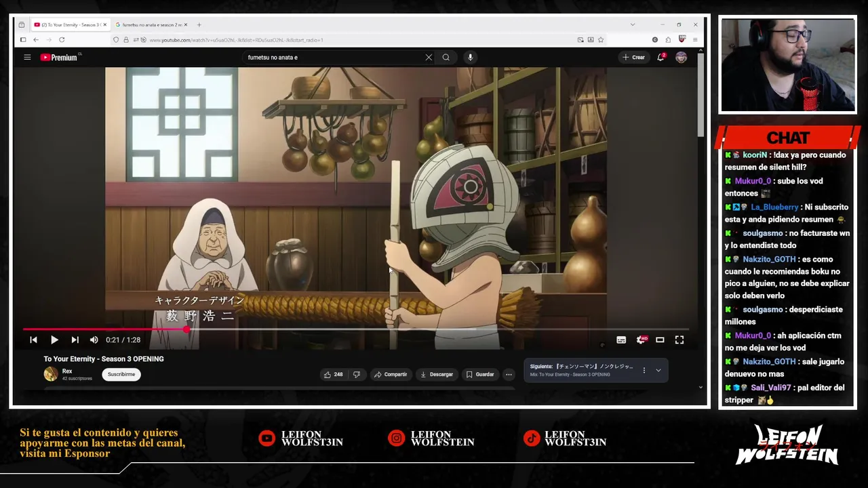Viewport: 868px width, 488px height.
Task: Expand the Mix playlist panel chevron
Action: tap(658, 370)
